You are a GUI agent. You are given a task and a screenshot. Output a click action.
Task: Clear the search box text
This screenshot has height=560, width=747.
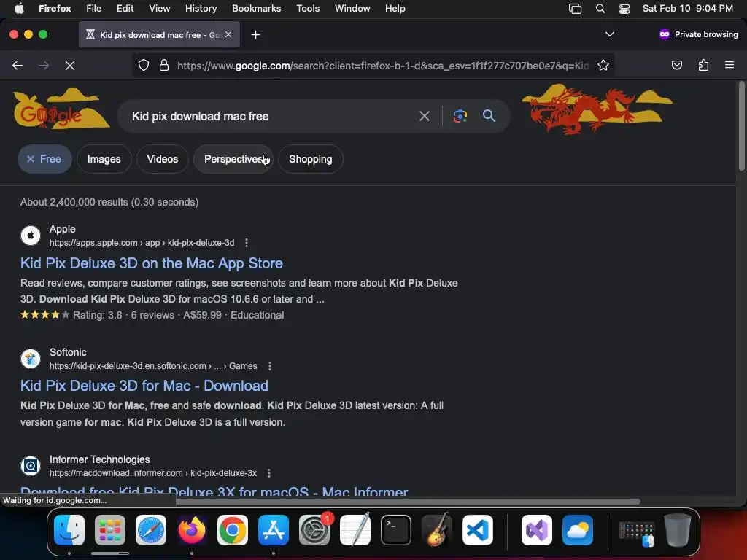[424, 116]
